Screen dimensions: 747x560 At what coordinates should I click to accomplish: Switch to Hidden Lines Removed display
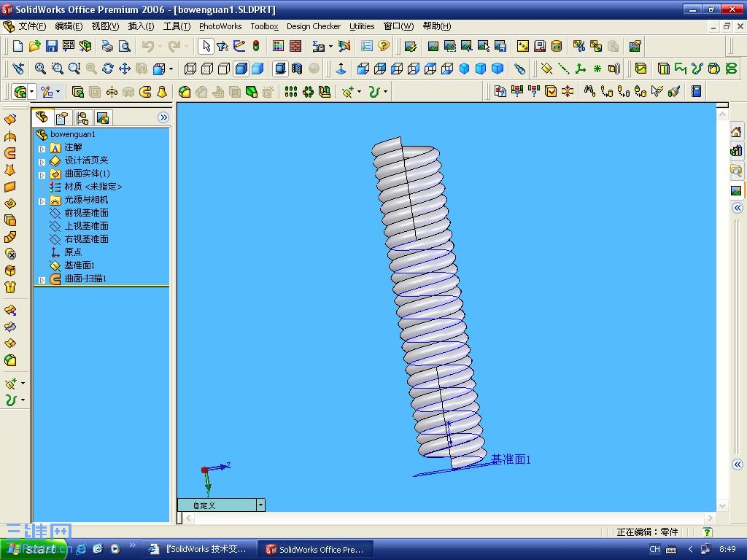tap(224, 69)
